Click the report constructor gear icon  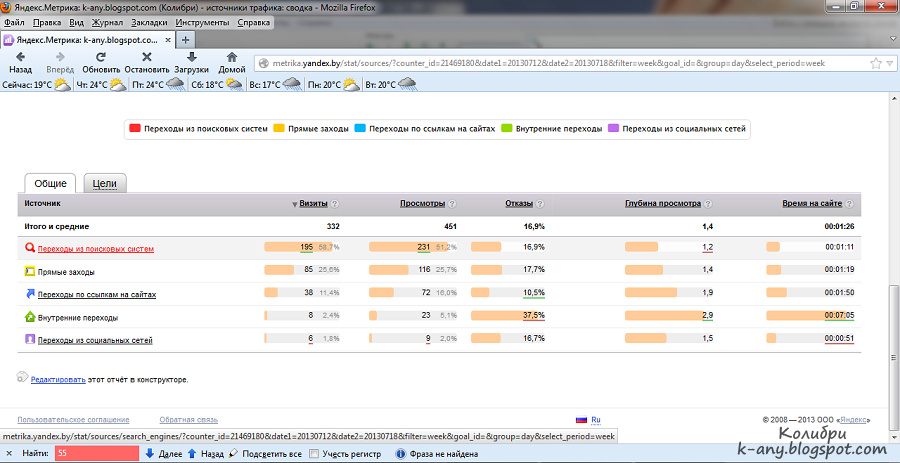click(x=22, y=377)
